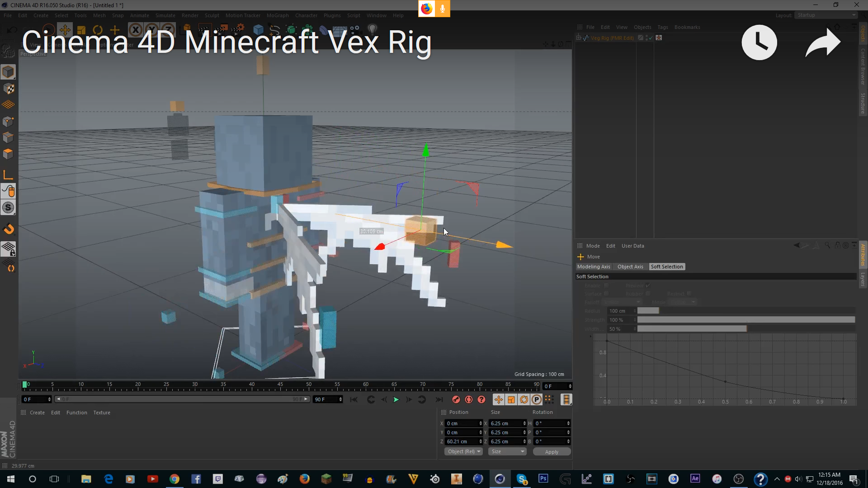The height and width of the screenshot is (488, 868).
Task: Open Tags menu in Object manager
Action: point(662,27)
